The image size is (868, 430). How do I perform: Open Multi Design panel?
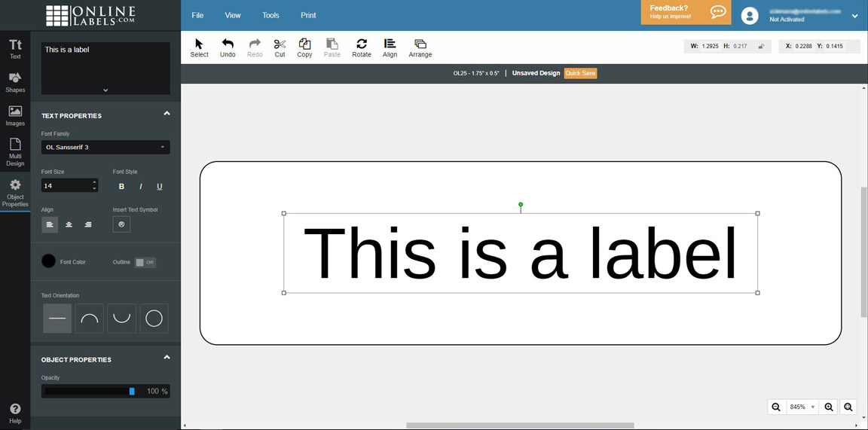click(16, 152)
